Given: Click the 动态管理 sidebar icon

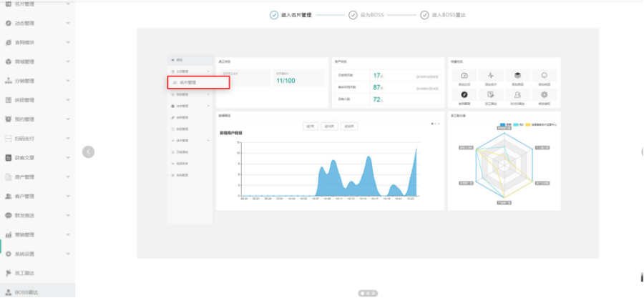Looking at the screenshot, I should point(9,24).
